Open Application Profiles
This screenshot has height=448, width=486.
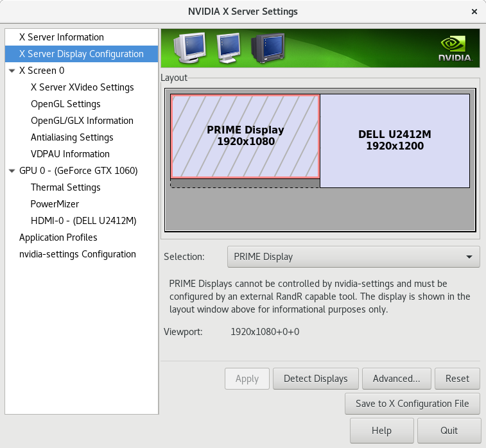[58, 237]
